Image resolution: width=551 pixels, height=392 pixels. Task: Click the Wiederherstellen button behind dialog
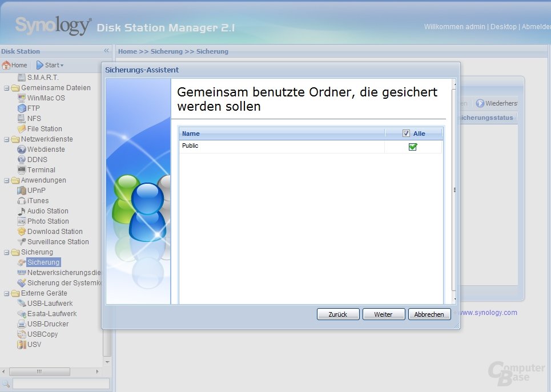pyautogui.click(x=497, y=103)
